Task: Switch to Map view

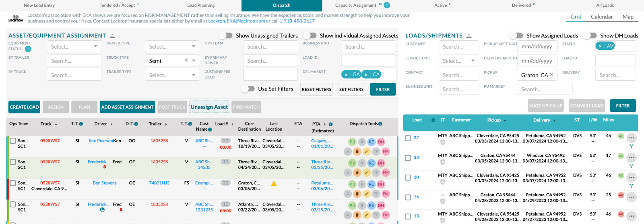Action: [628, 16]
